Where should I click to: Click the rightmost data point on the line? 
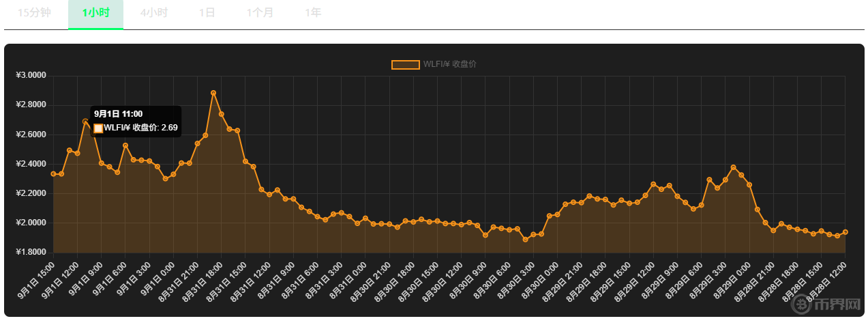845,232
